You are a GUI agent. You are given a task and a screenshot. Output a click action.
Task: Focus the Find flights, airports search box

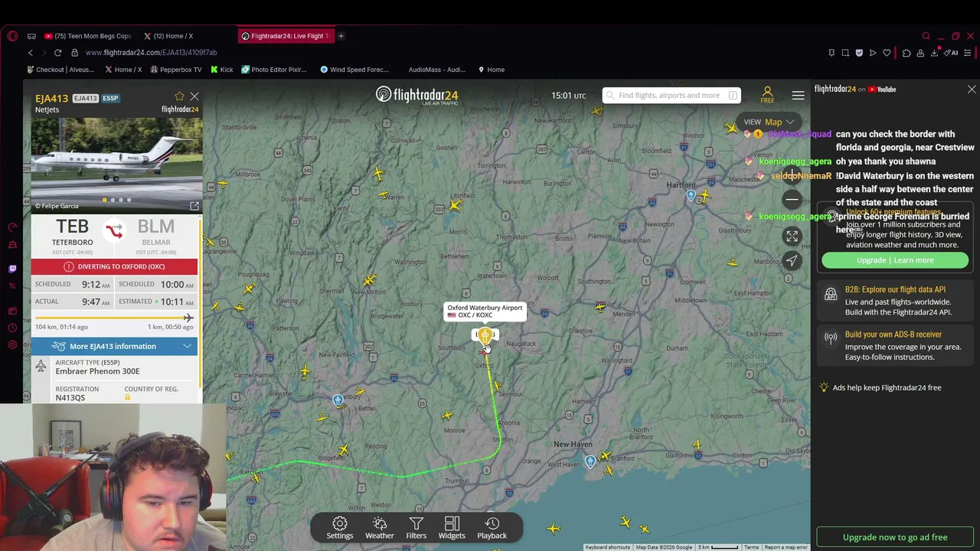671,96
